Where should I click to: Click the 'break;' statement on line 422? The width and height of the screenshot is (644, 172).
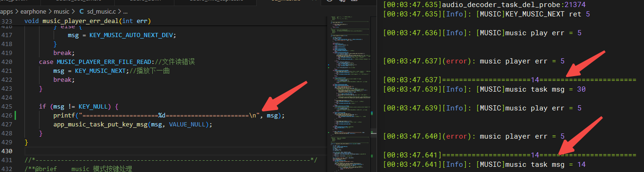point(64,79)
